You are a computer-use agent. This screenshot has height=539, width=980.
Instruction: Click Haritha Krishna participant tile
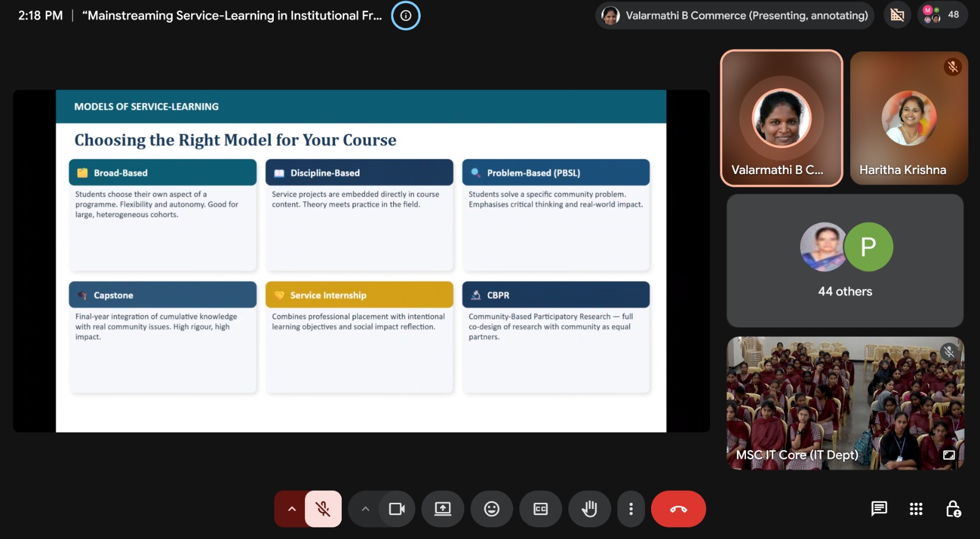[x=909, y=118]
